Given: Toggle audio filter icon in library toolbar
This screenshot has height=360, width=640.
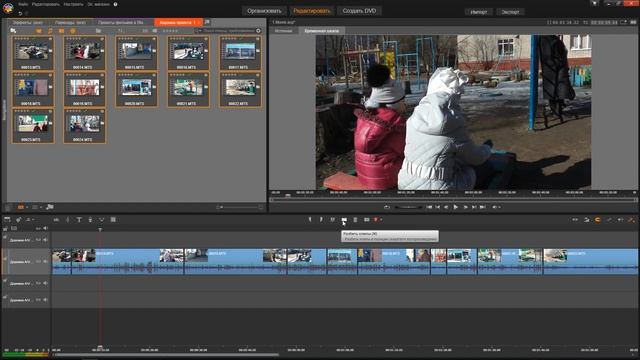Looking at the screenshot, I should point(50,31).
